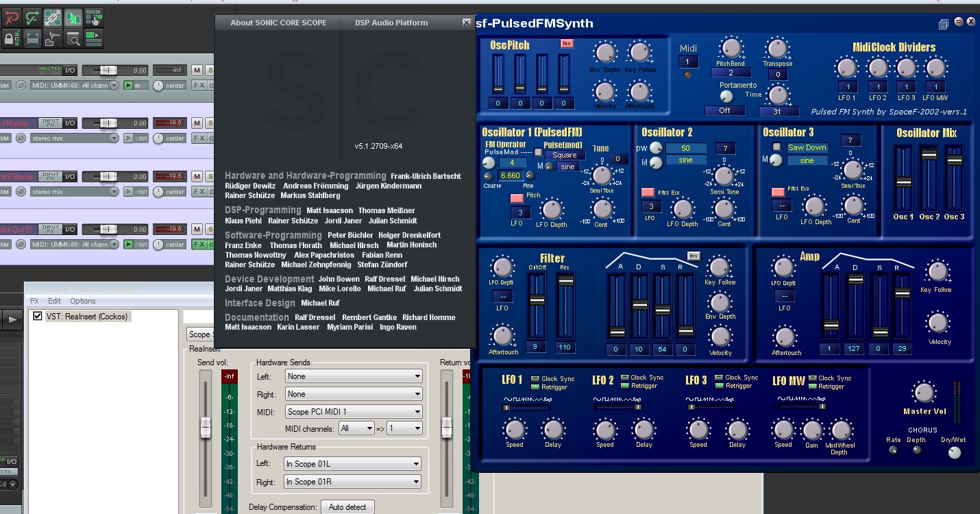Viewport: 980px width, 514px height.
Task: Toggle LFO 3 Retrigger switch
Action: pos(719,386)
